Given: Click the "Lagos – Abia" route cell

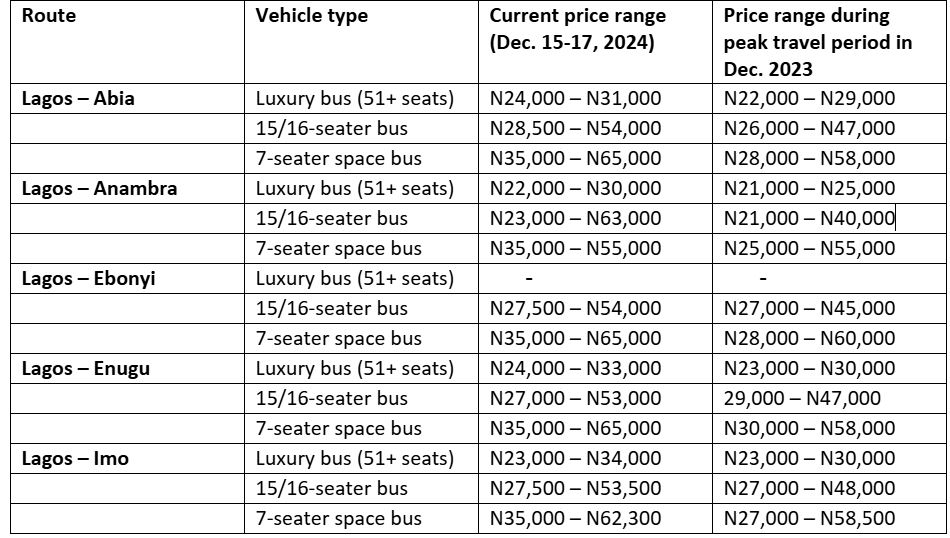Looking at the screenshot, I should point(78,98).
